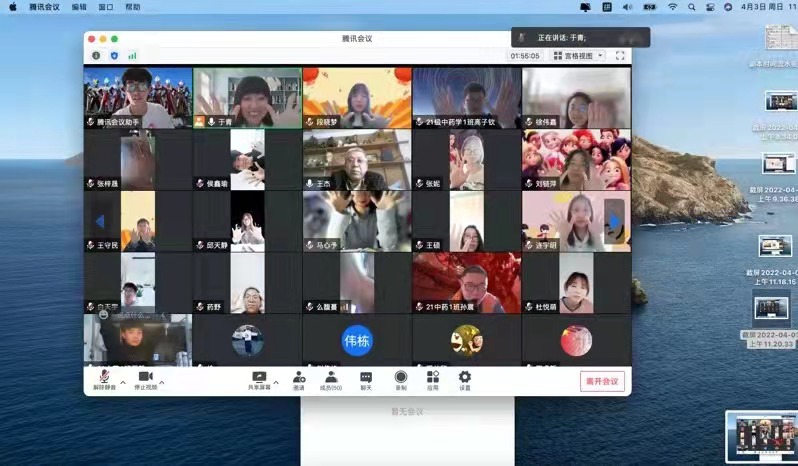The image size is (798, 466).
Task: Expand the grid view (宫格视图) dropdown
Action: [578, 56]
